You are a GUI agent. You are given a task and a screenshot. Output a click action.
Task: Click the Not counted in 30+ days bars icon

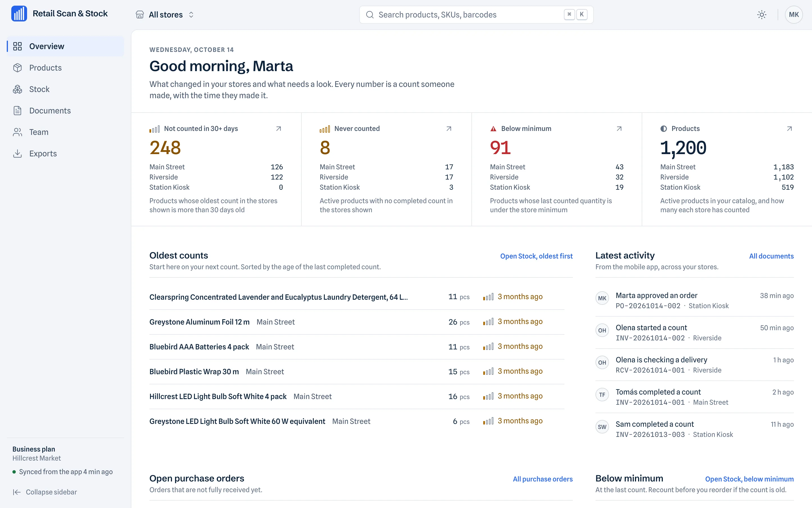(x=154, y=129)
